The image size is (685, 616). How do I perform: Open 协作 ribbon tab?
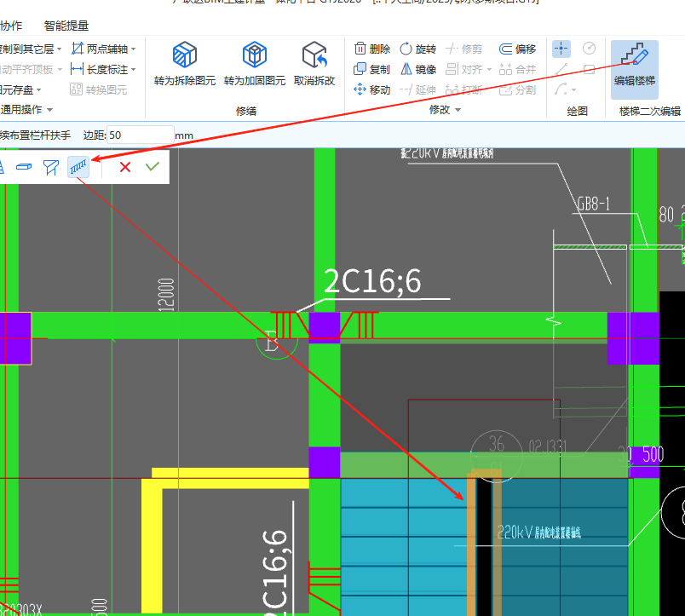11,26
